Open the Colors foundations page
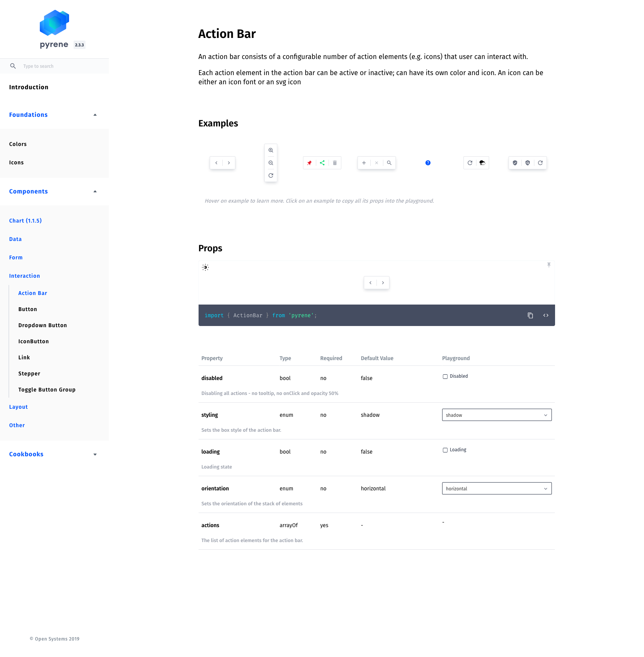Screen dimensions: 644x657 [x=18, y=144]
